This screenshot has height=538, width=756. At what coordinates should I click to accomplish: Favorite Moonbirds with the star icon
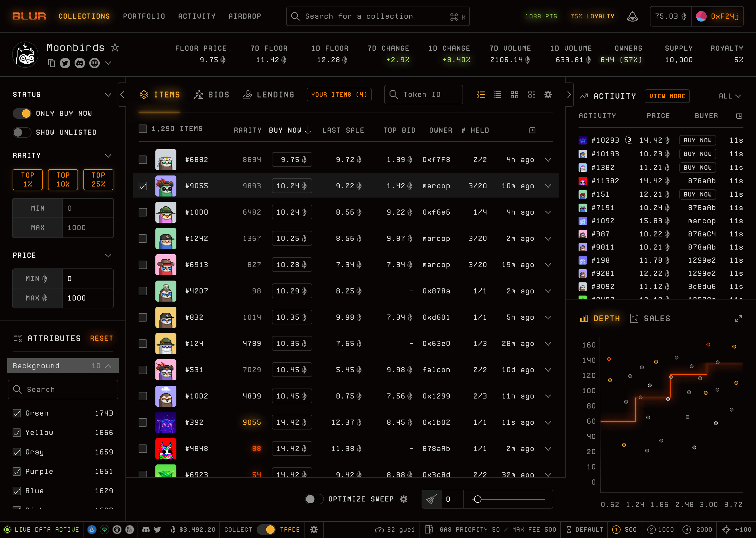115,47
